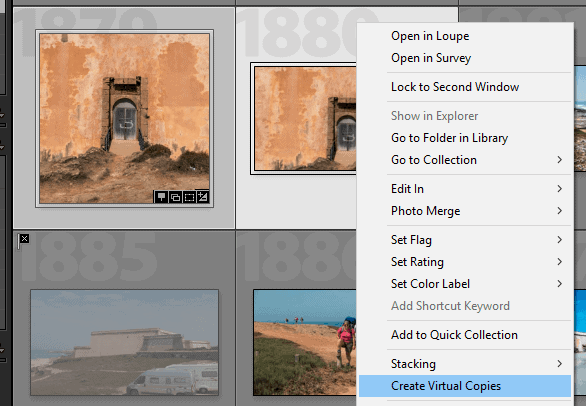Open the Set Color Label submenu

(x=465, y=284)
